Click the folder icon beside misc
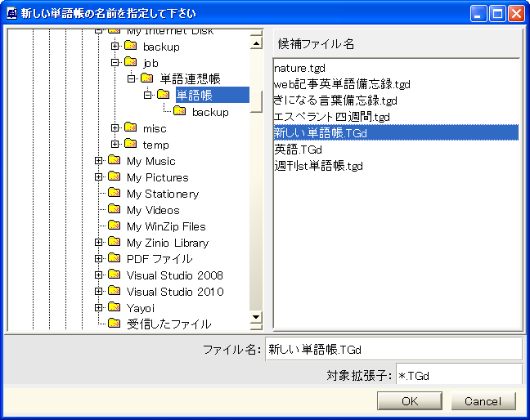 pos(131,127)
